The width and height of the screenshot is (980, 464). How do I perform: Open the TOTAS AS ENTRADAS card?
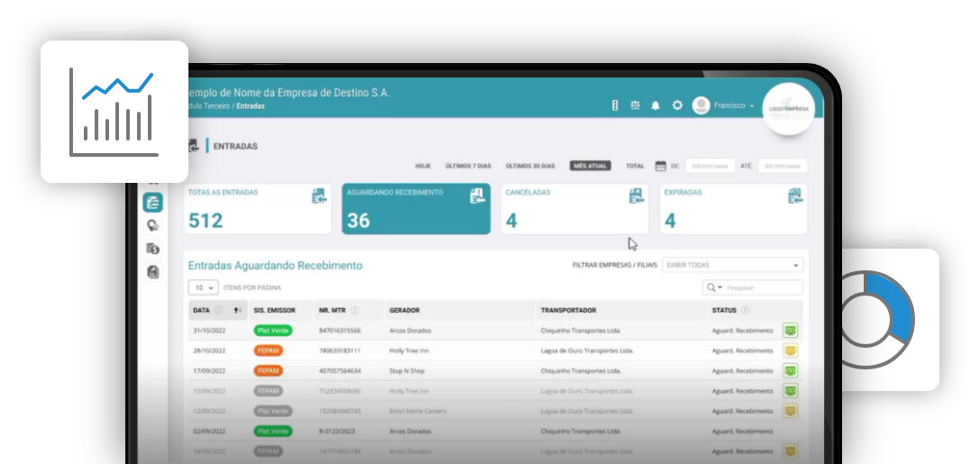257,209
